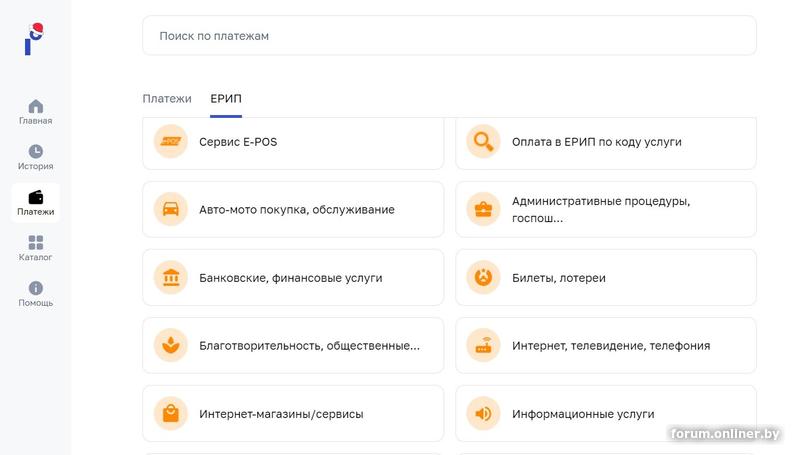Open Административные процедуры category
Viewport: 800px width, 455px height.
[601, 210]
